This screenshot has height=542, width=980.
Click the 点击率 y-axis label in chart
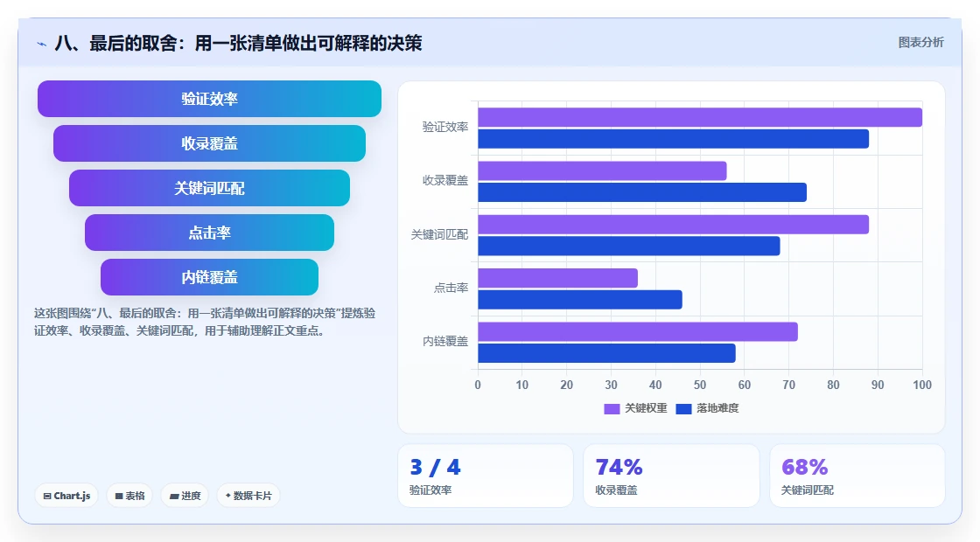point(451,288)
